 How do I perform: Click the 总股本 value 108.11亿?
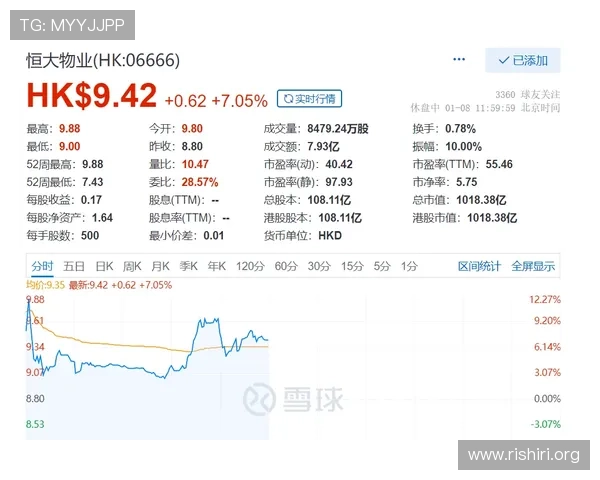(329, 200)
